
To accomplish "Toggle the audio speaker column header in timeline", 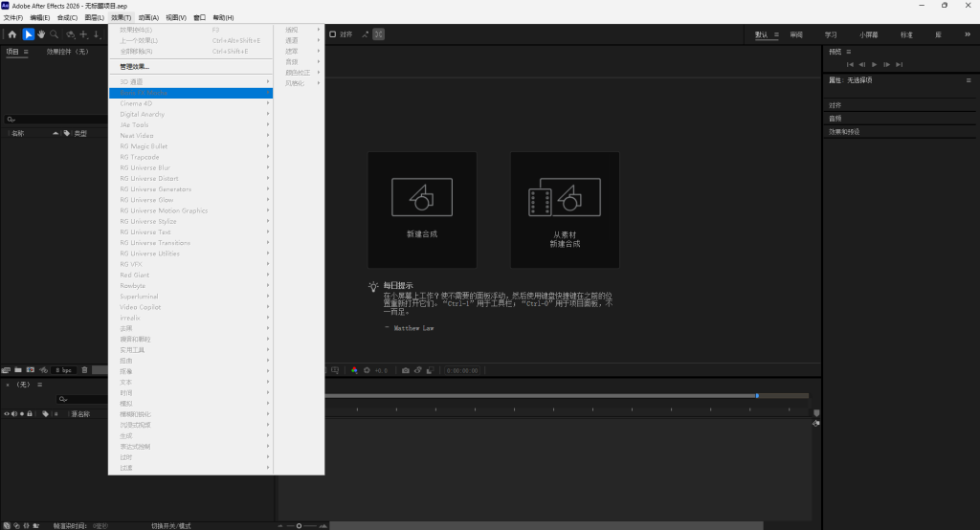I will pyautogui.click(x=14, y=413).
